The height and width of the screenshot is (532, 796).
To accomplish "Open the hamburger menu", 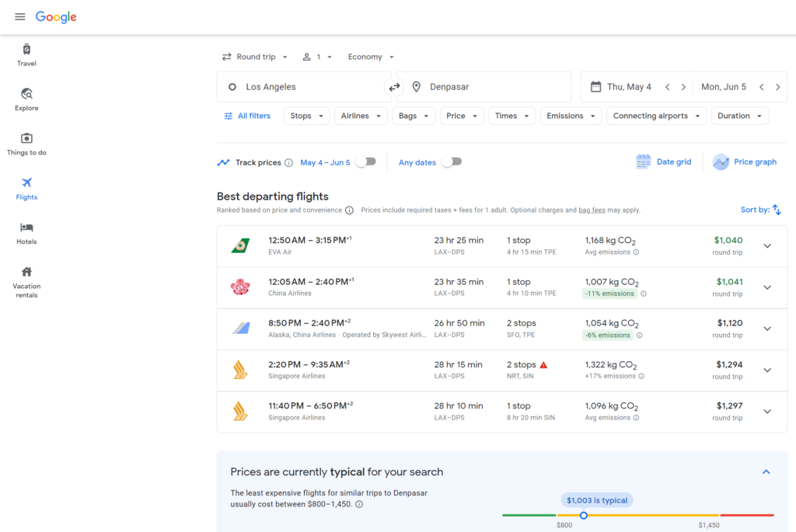I will (x=19, y=16).
